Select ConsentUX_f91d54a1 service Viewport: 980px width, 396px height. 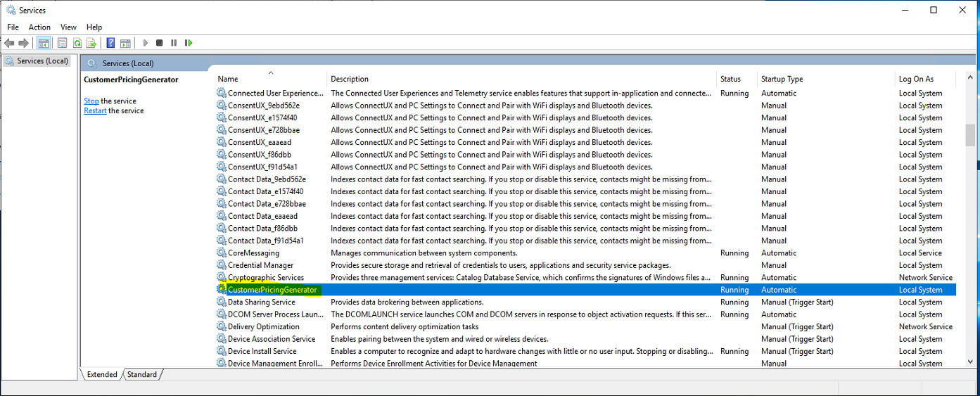pos(585,167)
